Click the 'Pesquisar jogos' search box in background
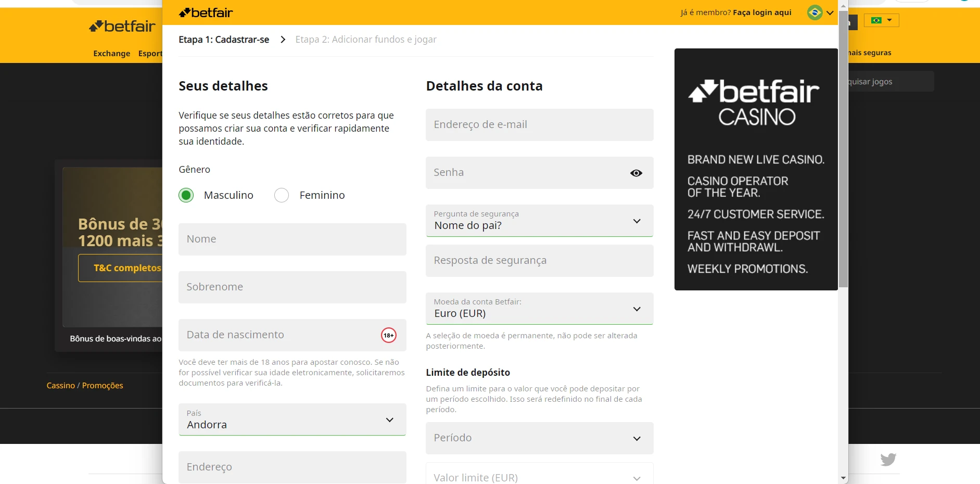This screenshot has width=980, height=484. (891, 82)
